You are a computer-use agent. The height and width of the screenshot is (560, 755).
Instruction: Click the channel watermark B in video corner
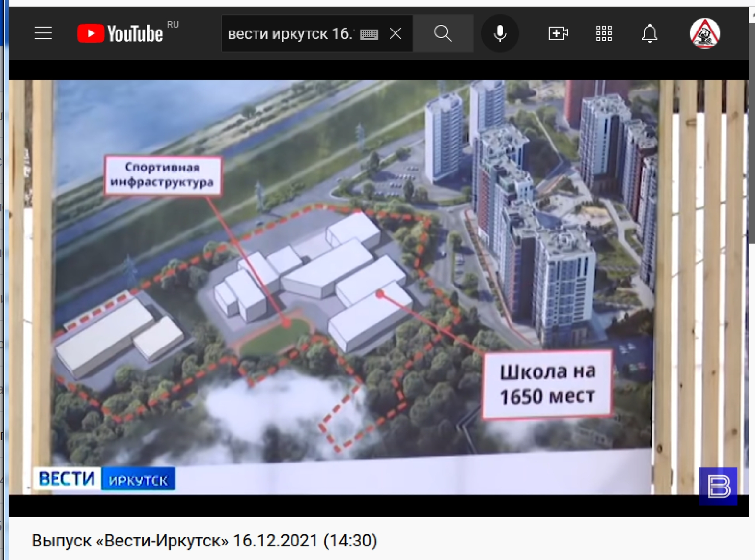click(718, 486)
